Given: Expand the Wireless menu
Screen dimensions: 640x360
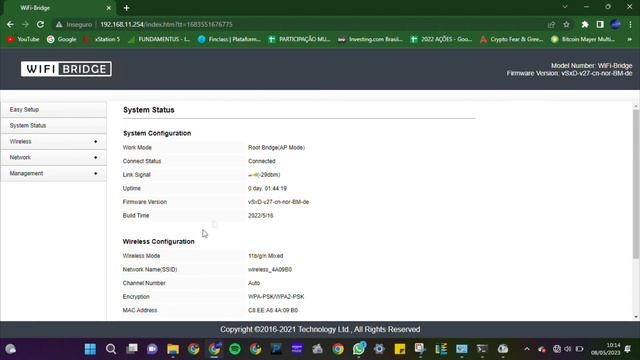Looking at the screenshot, I should coord(53,142).
